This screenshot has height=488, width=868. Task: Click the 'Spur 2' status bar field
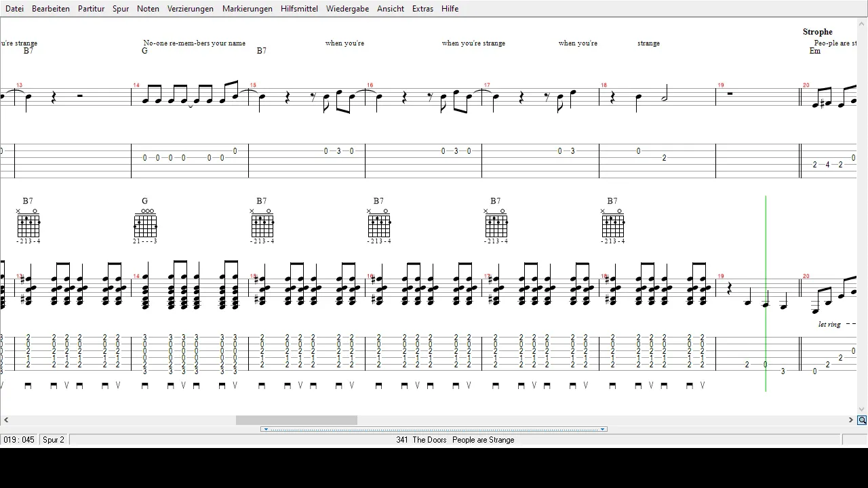(x=54, y=440)
